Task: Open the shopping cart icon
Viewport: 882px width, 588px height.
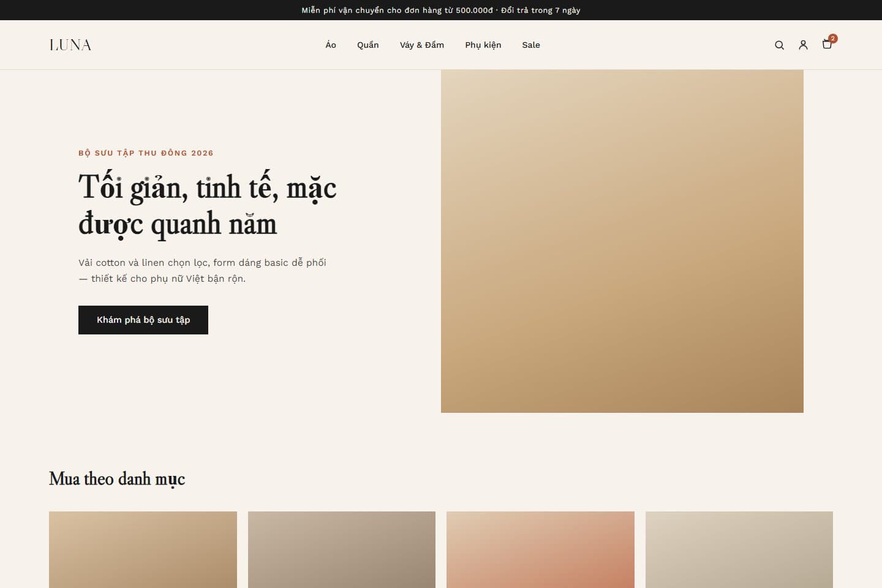Action: 827,44
